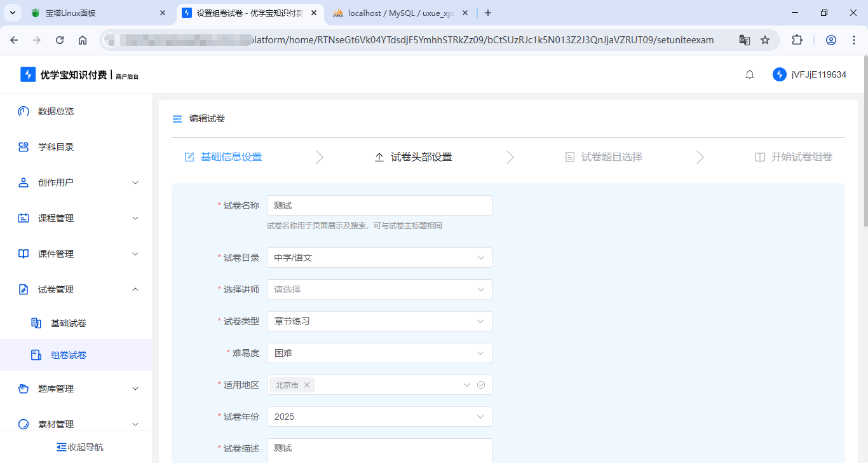Toggle the checkmark circle beside 适用地区
Viewport: 868px width, 463px height.
click(481, 385)
